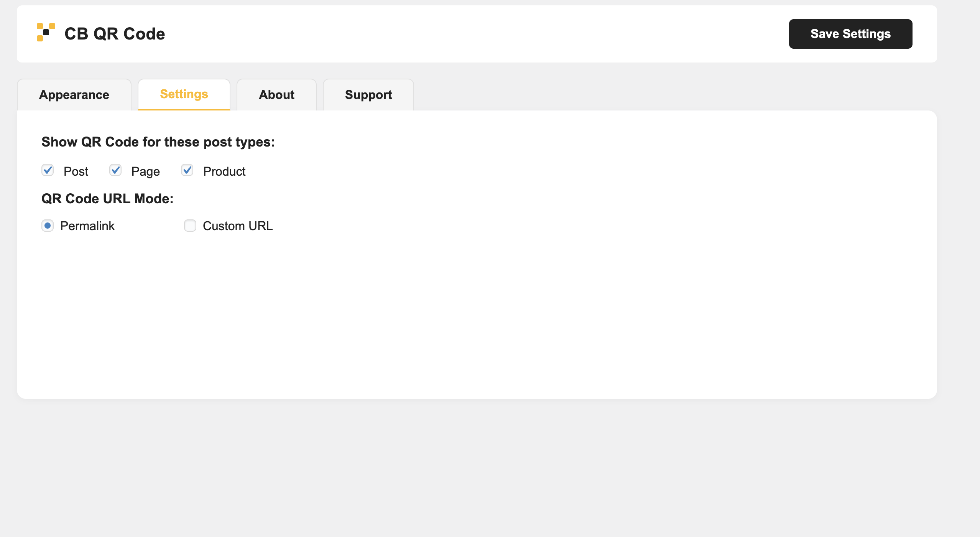Viewport: 980px width, 537px height.
Task: Click Save Settings
Action: click(850, 34)
